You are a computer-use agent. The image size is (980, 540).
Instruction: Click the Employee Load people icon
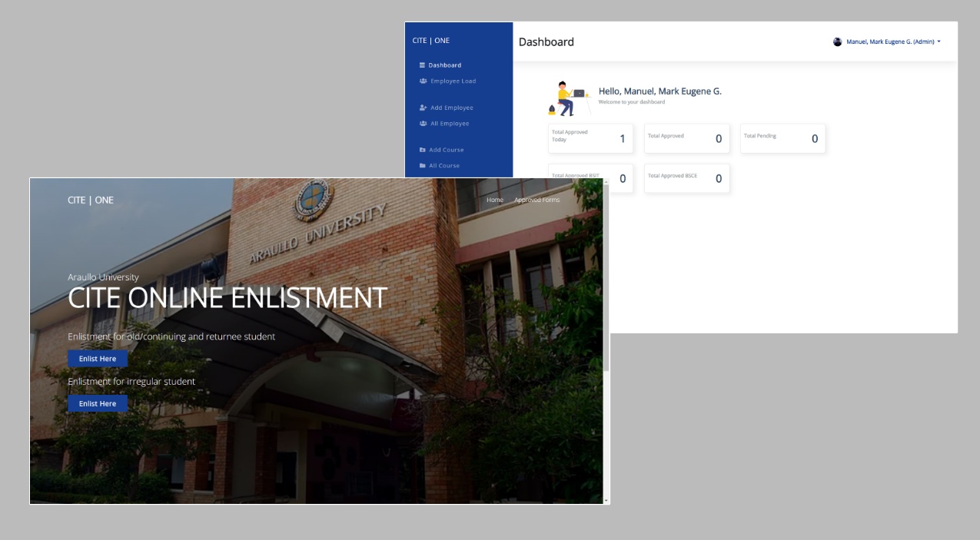coord(422,81)
